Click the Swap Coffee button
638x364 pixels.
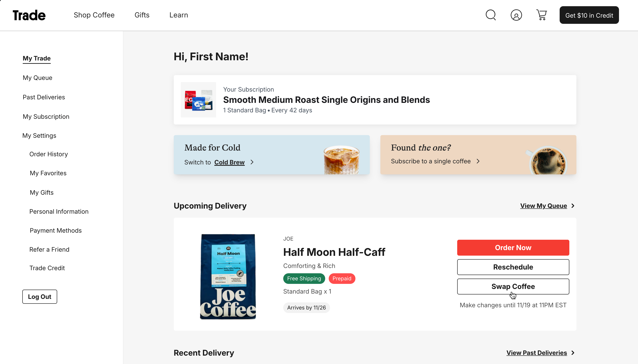pyautogui.click(x=513, y=287)
